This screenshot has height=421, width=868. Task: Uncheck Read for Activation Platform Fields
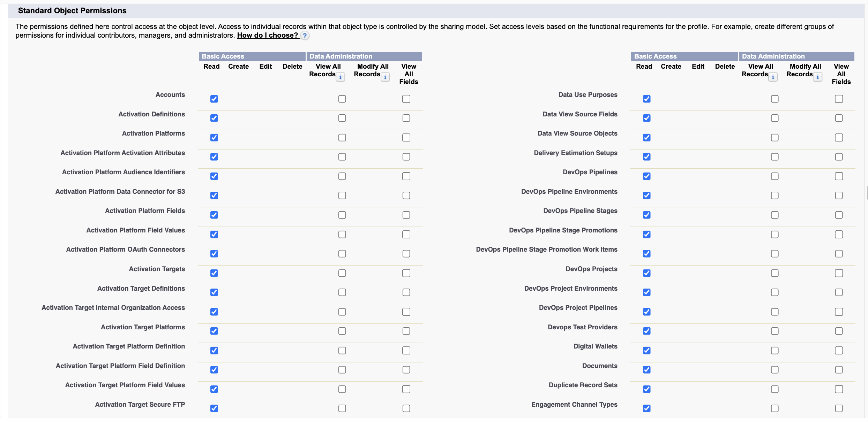[214, 215]
